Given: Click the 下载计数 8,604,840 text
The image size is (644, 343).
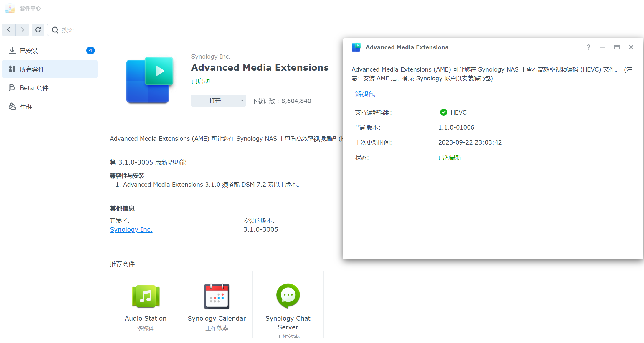Looking at the screenshot, I should 281,101.
